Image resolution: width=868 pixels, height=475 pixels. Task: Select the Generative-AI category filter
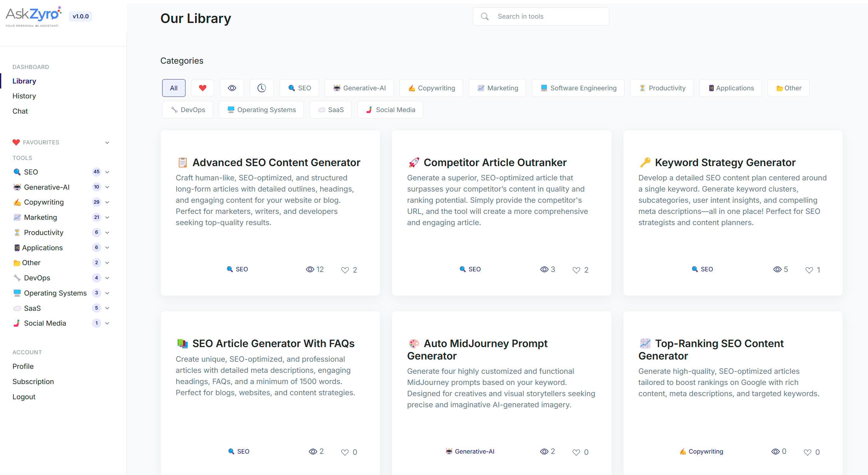359,88
